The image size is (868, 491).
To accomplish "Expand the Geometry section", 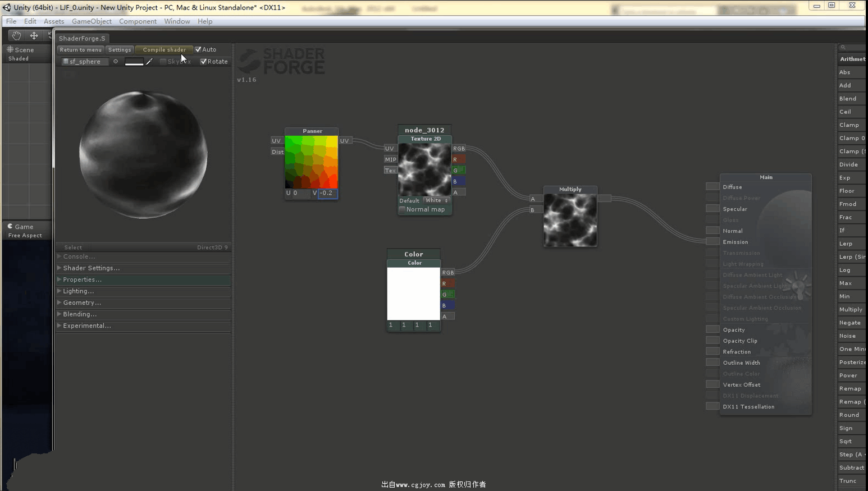I will [x=143, y=302].
